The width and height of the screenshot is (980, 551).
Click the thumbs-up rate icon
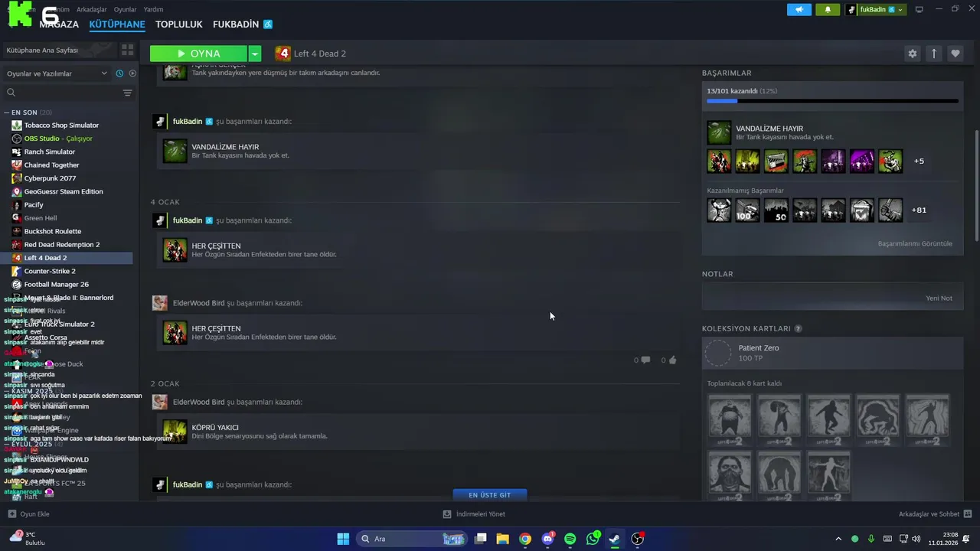click(x=673, y=360)
